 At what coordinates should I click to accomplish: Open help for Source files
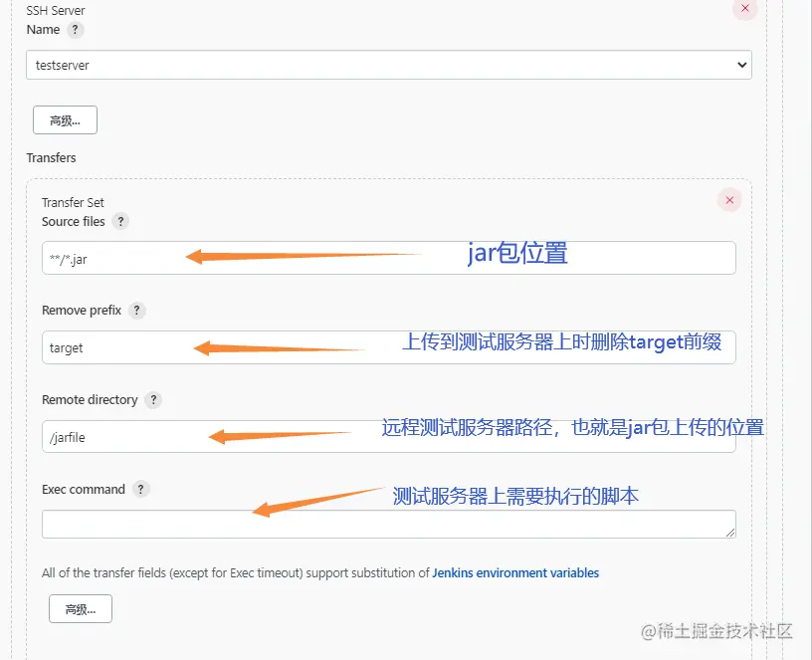(x=120, y=221)
